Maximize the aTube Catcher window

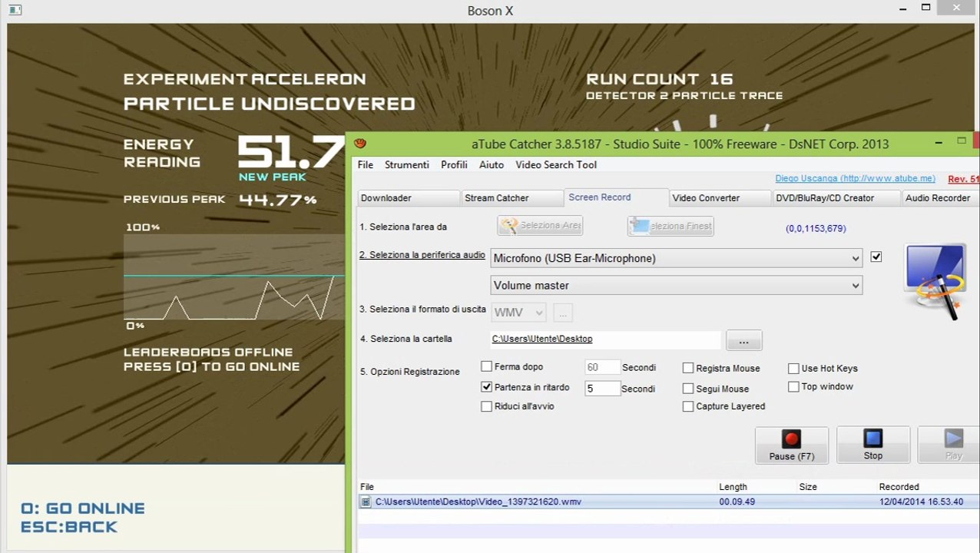coord(961,141)
